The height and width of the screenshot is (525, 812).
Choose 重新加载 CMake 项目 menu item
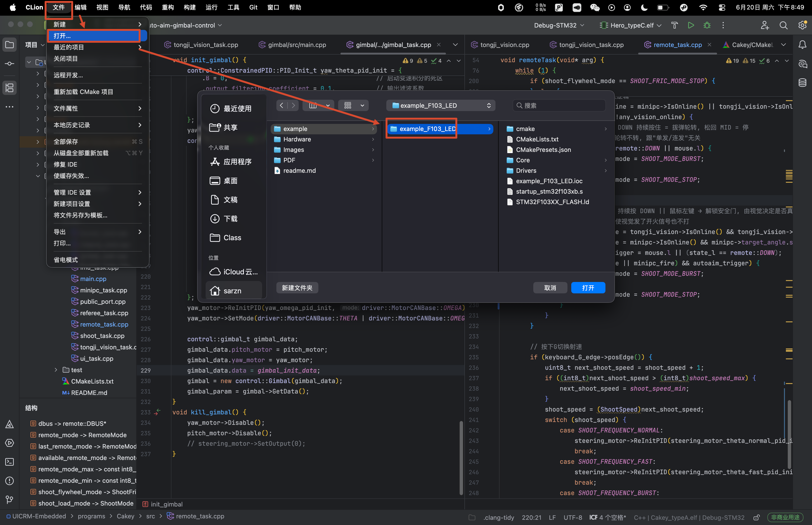[98, 92]
